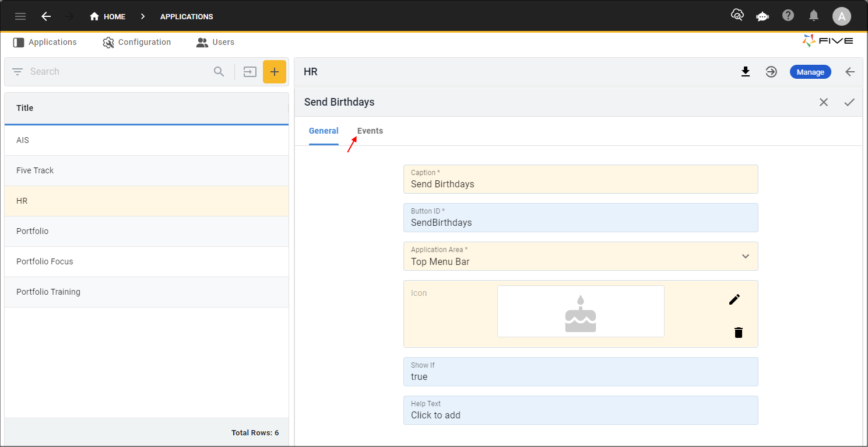The image size is (868, 447).
Task: Click the Manage button
Action: (810, 72)
